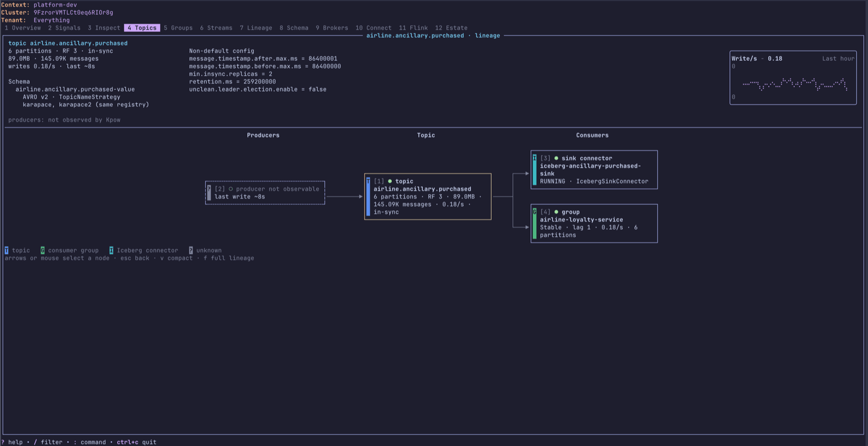This screenshot has height=446, width=868.
Task: Go to the 8 Schema tab
Action: tap(294, 28)
